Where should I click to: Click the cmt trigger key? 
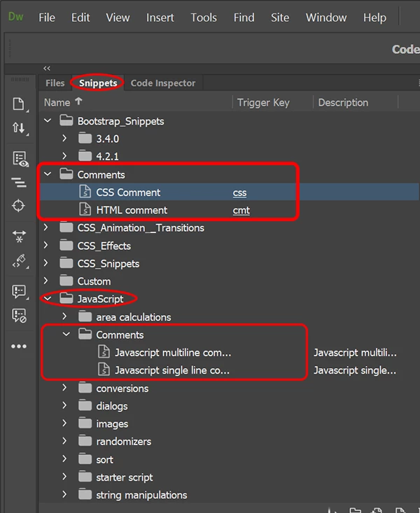coord(241,211)
